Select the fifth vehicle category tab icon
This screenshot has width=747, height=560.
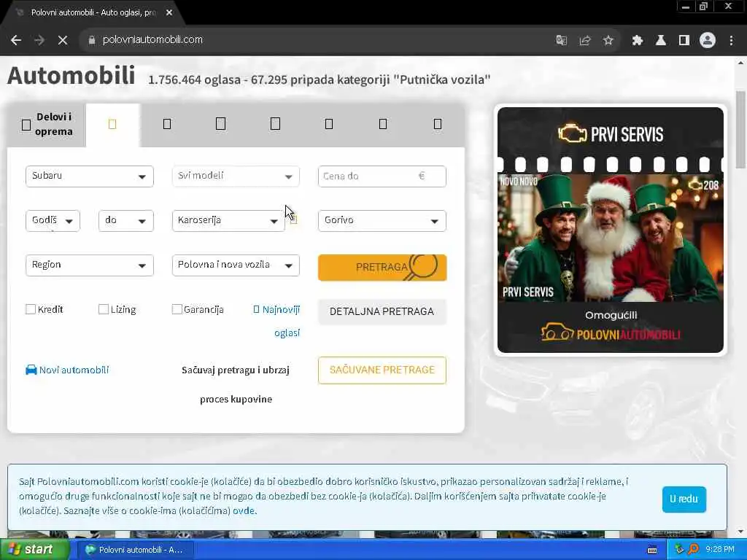coord(329,124)
